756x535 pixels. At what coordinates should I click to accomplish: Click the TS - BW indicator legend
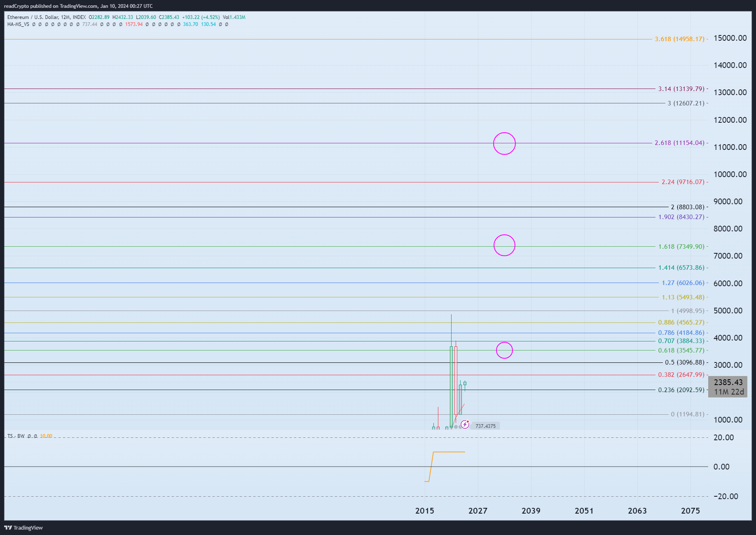point(16,436)
